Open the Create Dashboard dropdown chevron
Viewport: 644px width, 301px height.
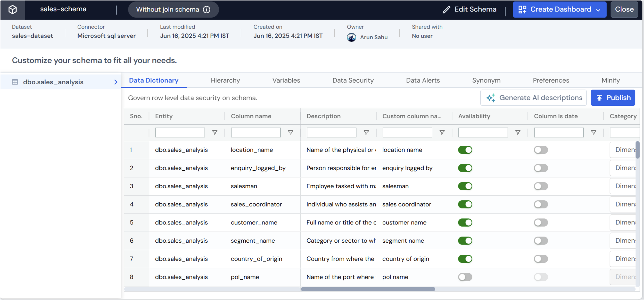coord(598,9)
